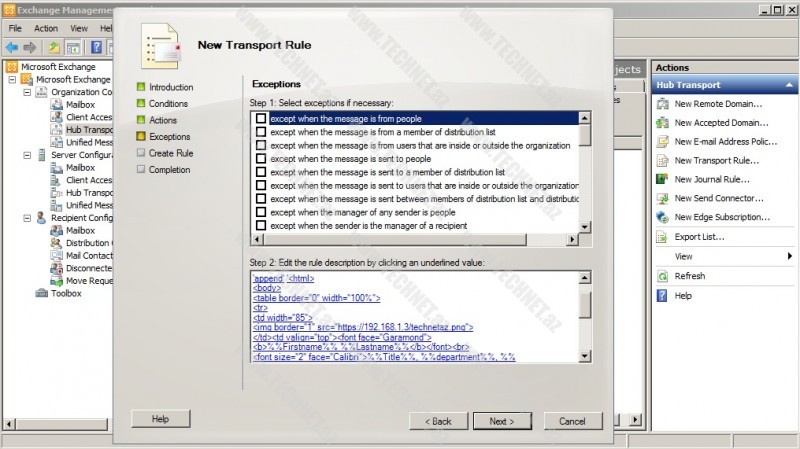Click the Forward arrow toolbar icon
The image size is (800, 449).
(30, 48)
